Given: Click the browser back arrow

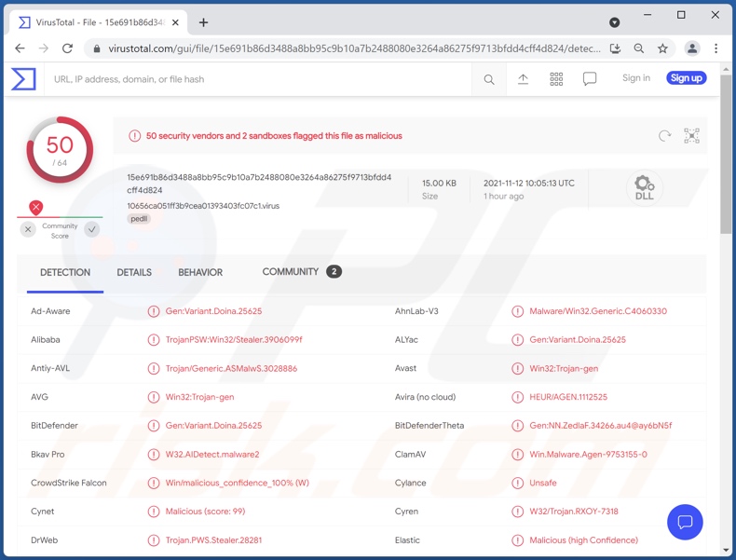Looking at the screenshot, I should click(20, 48).
